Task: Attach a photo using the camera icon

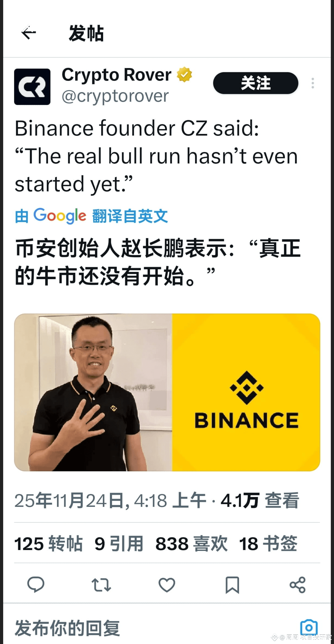Action: pyautogui.click(x=309, y=628)
